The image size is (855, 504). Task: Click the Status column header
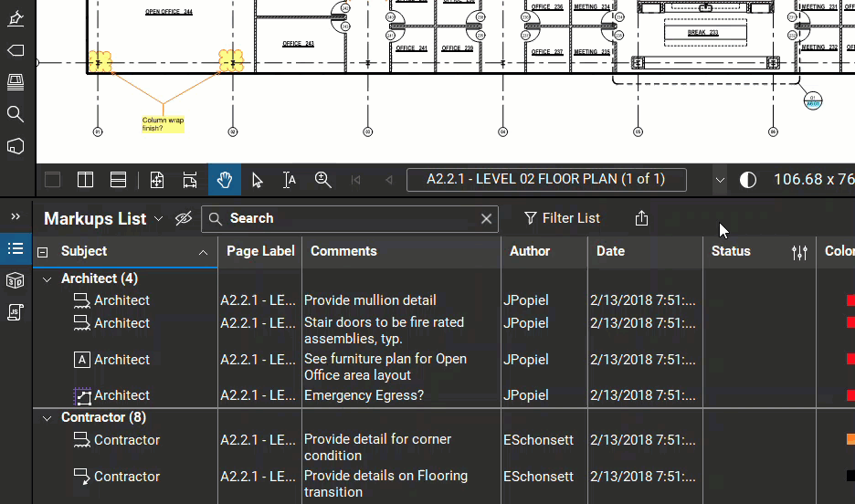tap(731, 251)
